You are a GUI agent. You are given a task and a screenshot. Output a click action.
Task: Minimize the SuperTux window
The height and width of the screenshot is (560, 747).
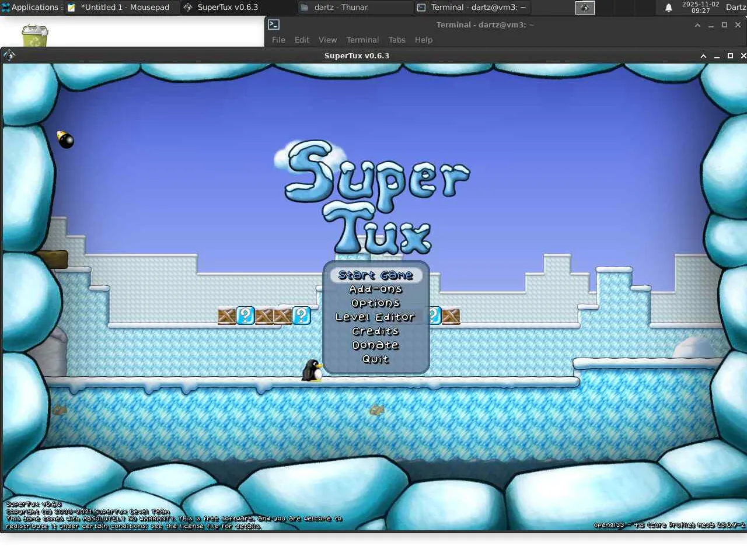click(717, 56)
